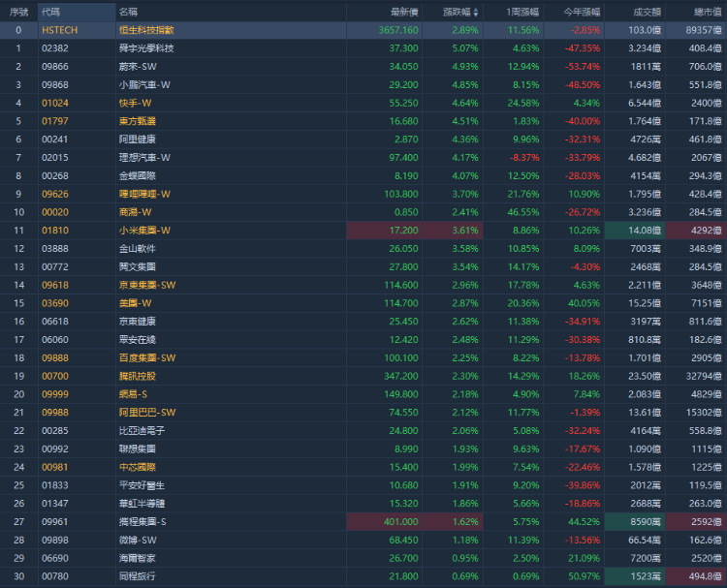Image resolution: width=727 pixels, height=588 pixels.
Task: Open 京東健康 stock name
Action: pos(138,321)
